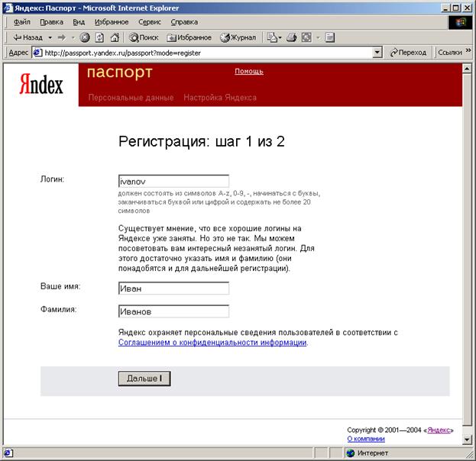This screenshot has width=476, height=461.
Task: Open the Соглашением о конфиденциальности информации link
Action: tap(212, 343)
